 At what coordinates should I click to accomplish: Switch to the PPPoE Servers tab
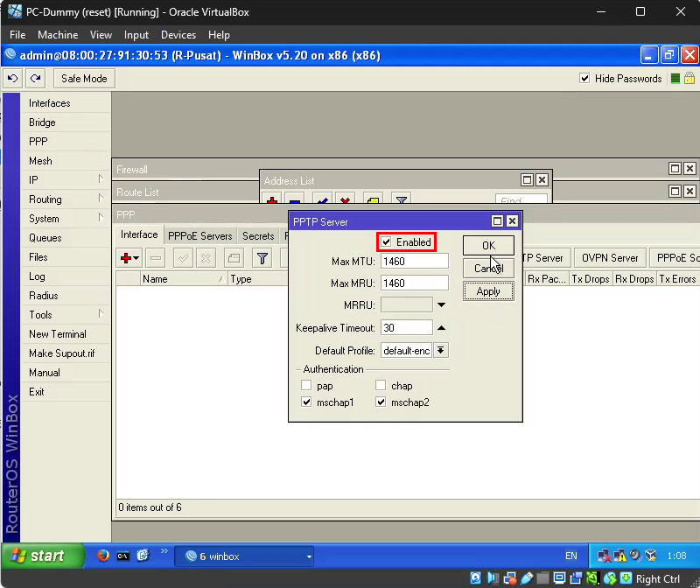point(200,235)
